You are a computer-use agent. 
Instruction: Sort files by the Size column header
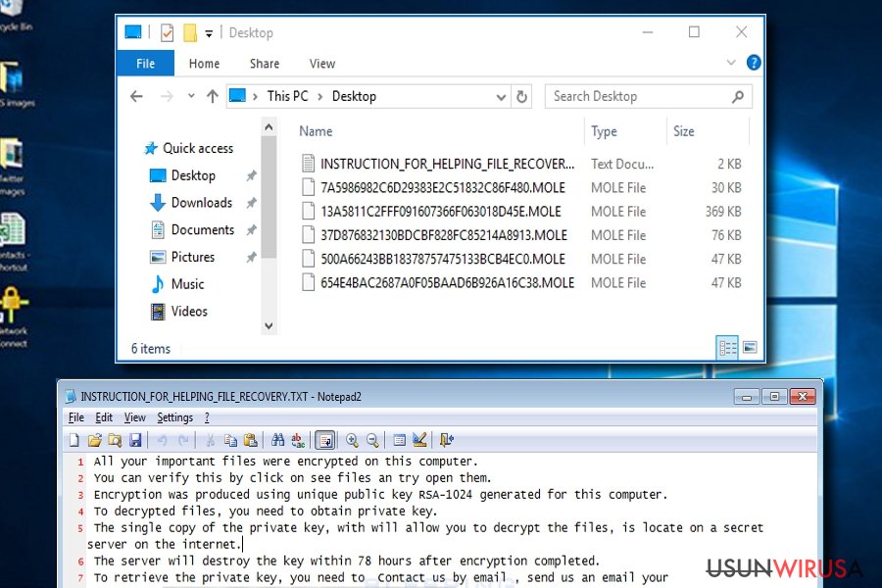(x=683, y=131)
